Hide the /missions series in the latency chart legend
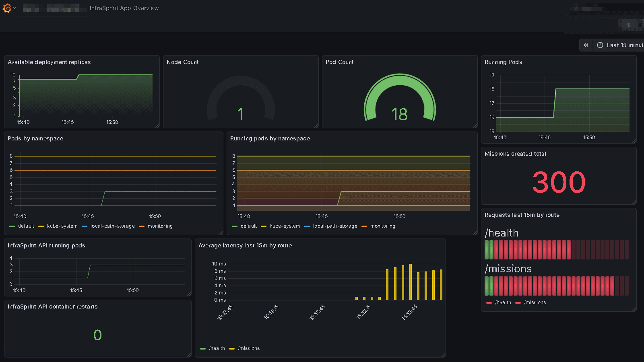644x362 pixels. (x=249, y=348)
